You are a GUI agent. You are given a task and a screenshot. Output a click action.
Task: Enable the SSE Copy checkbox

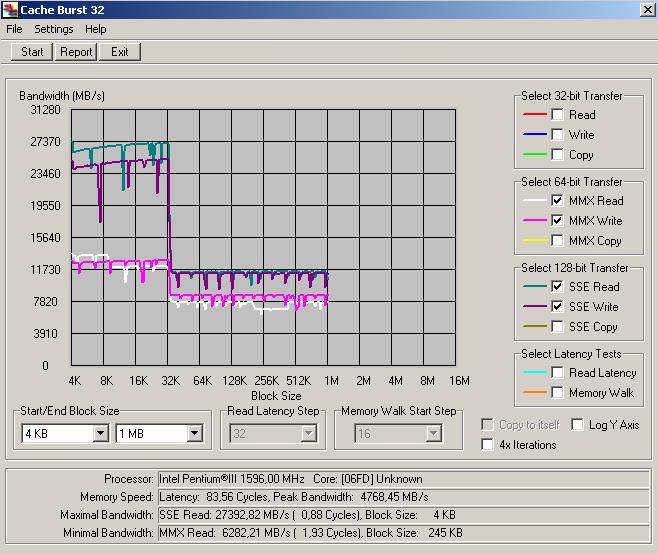click(x=557, y=327)
